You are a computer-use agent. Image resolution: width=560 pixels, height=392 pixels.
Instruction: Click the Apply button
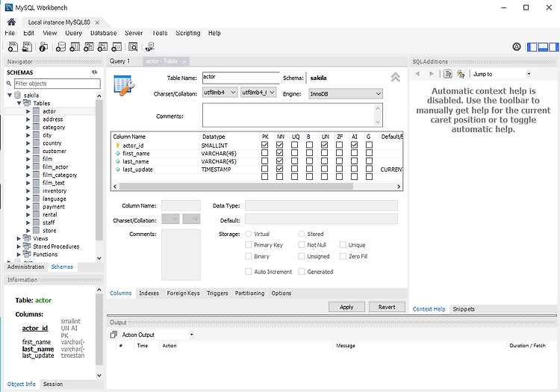346,307
